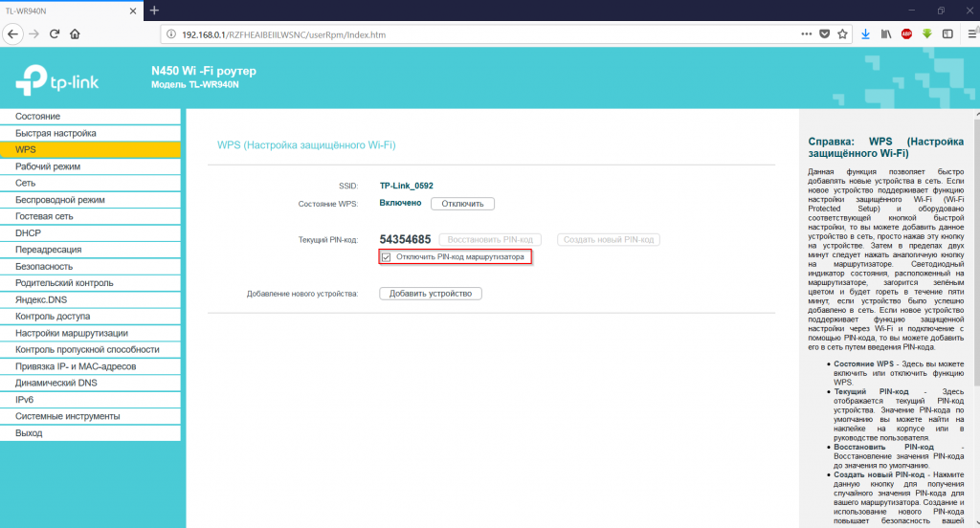This screenshot has height=528, width=980.
Task: Open the browser home page icon
Action: (x=75, y=34)
